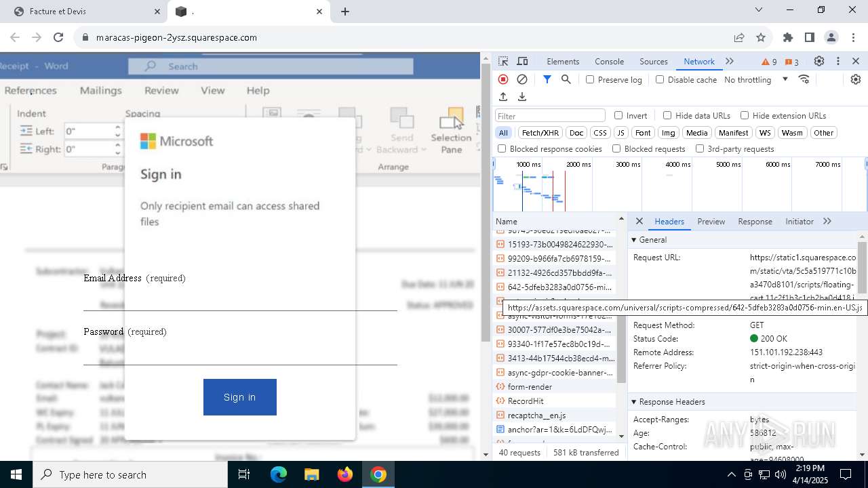The image size is (868, 488).
Task: Click the DevTools inspect element icon
Action: tap(503, 61)
